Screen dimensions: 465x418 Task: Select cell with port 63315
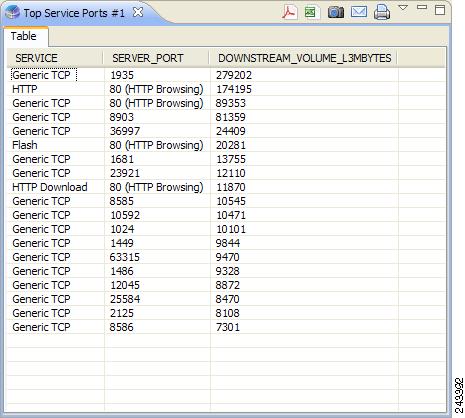tap(125, 257)
